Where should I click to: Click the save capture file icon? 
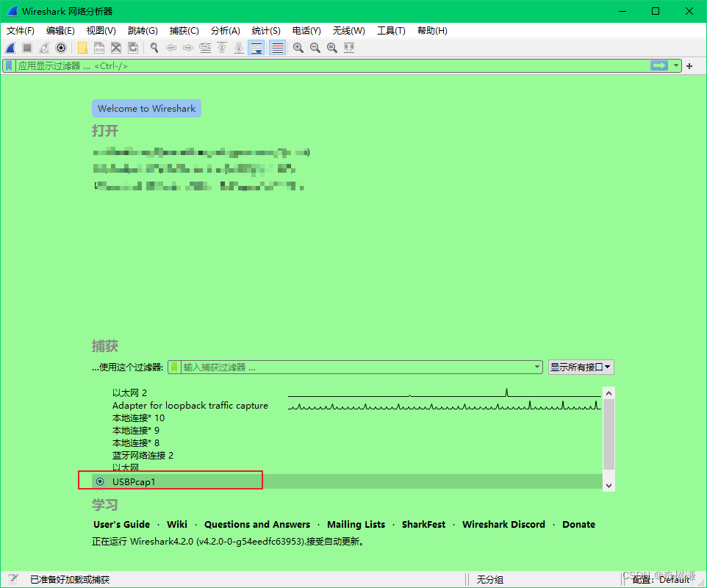point(99,48)
